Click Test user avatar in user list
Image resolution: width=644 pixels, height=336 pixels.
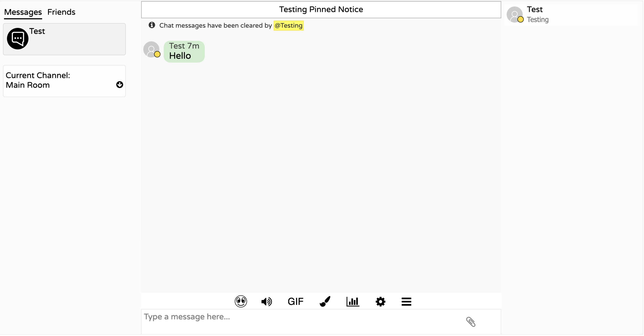(514, 14)
